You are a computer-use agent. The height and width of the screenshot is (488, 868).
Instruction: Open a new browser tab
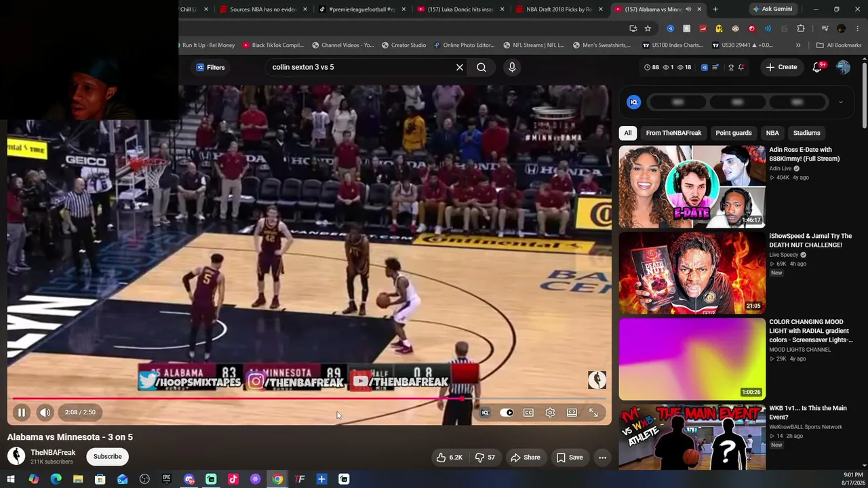715,9
